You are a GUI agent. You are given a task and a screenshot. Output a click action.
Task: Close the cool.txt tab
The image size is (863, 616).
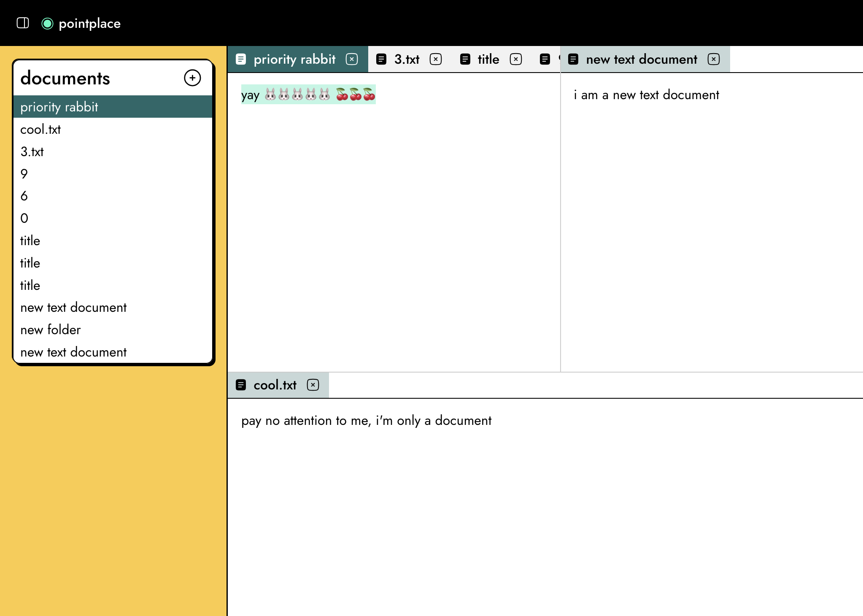click(x=313, y=385)
